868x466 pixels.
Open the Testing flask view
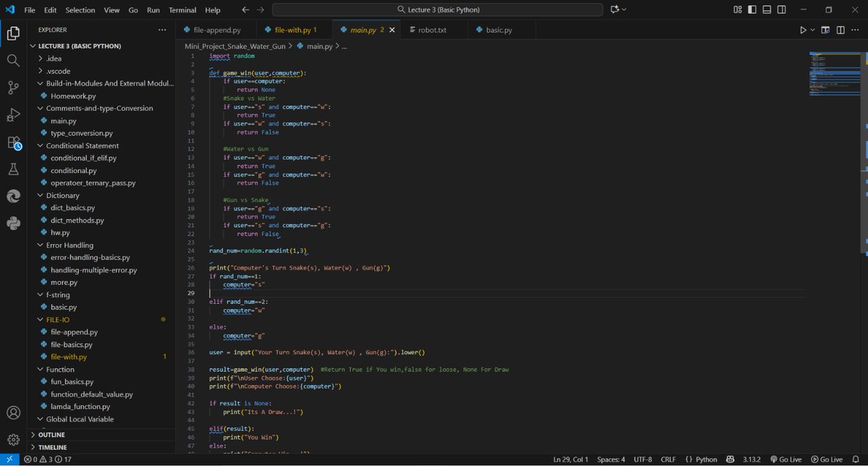pyautogui.click(x=13, y=169)
